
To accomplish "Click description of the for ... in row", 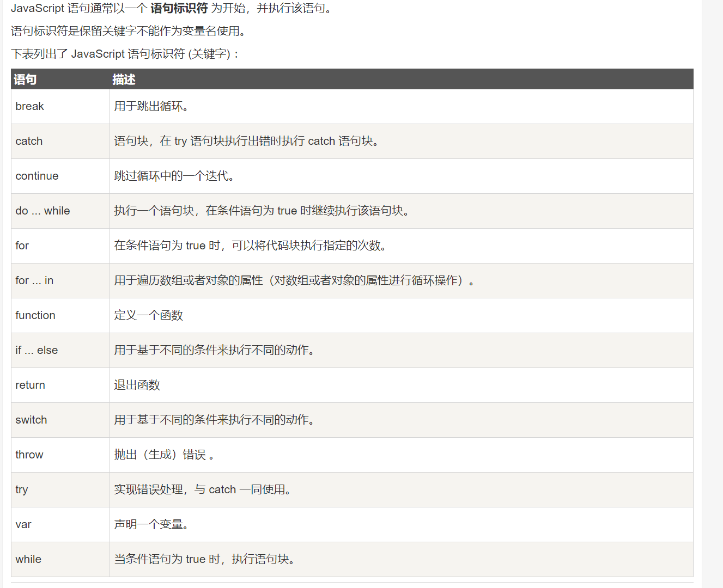I will click(x=294, y=280).
